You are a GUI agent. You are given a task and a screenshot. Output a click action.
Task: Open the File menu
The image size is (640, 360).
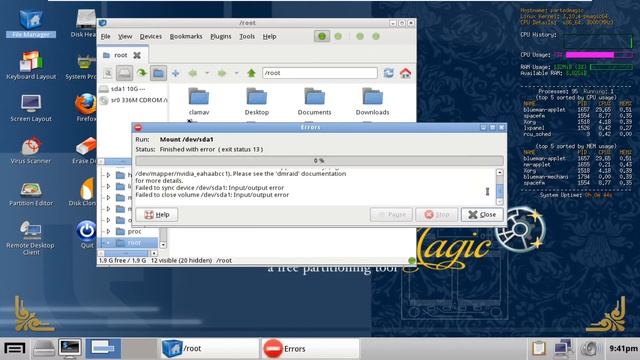(x=106, y=36)
